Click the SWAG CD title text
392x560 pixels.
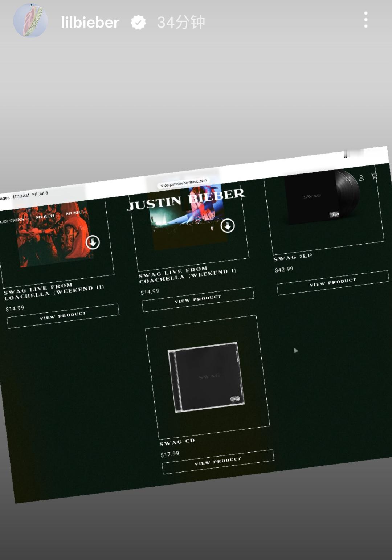(x=177, y=442)
